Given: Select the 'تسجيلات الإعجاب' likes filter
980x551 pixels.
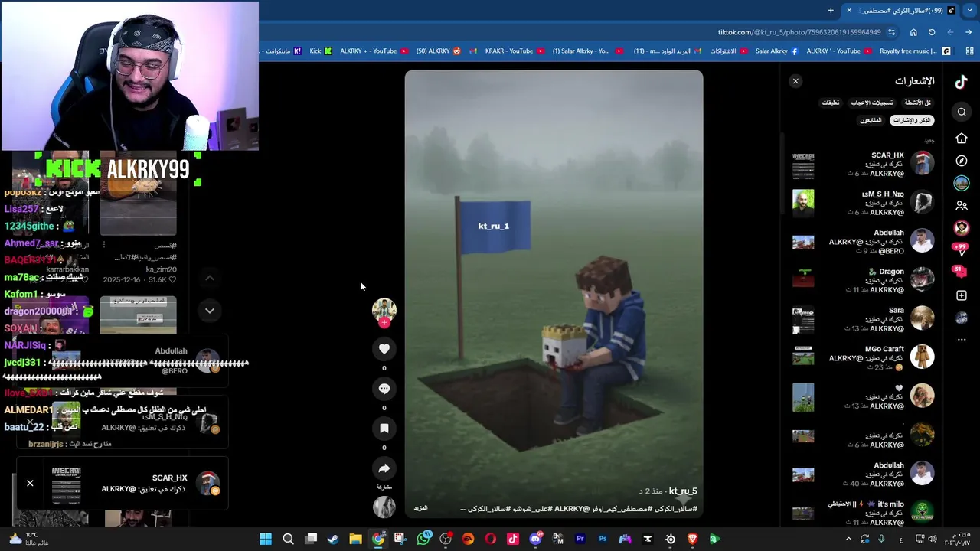Looking at the screenshot, I should coord(872,103).
